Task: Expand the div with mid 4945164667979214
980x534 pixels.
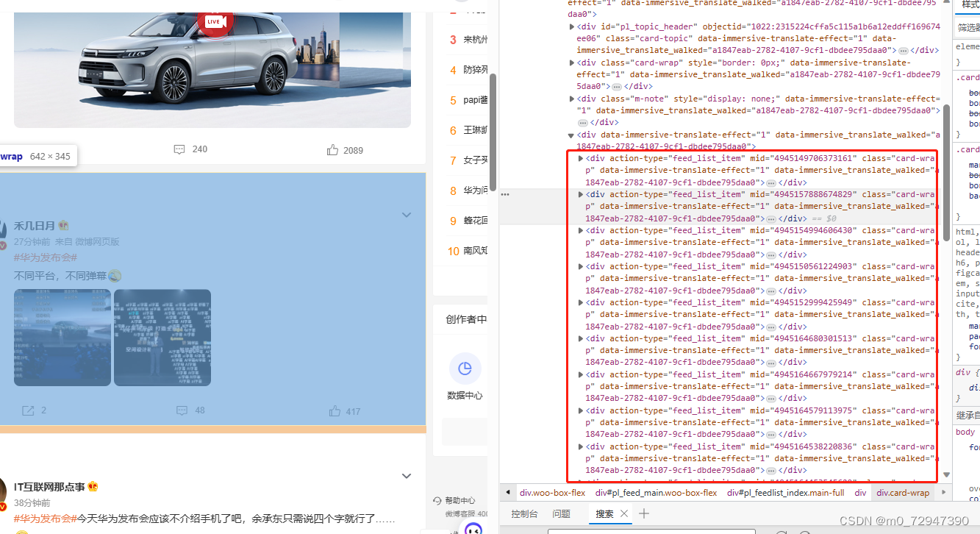Action: click(581, 374)
